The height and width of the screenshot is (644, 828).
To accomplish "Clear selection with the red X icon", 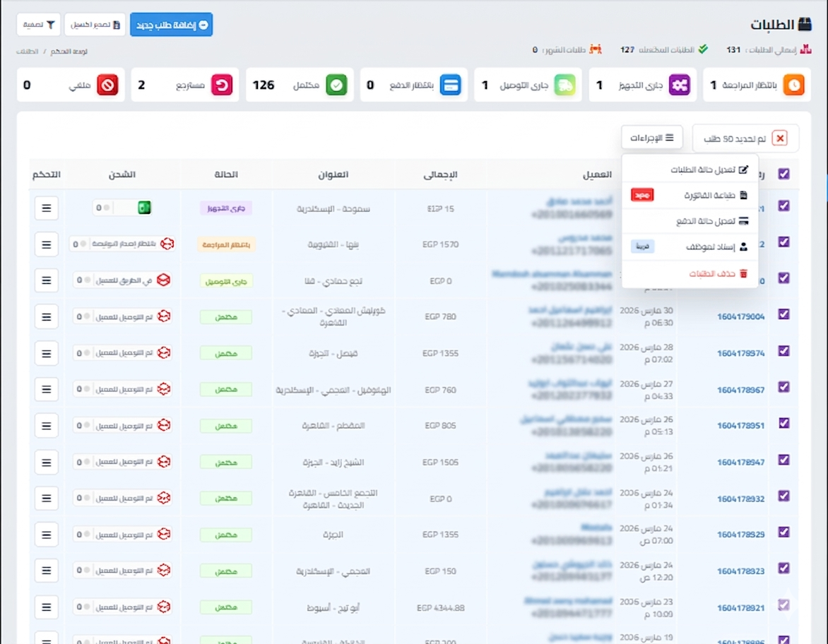I will click(x=780, y=138).
